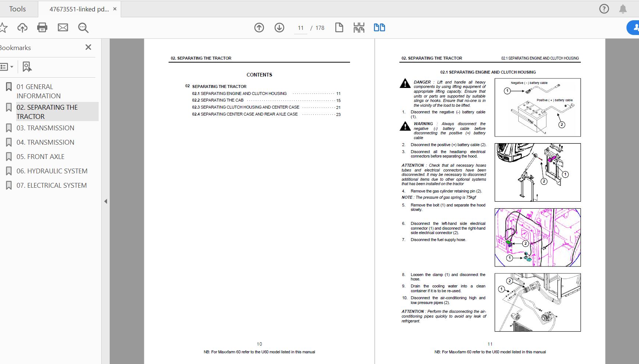Go to previous page arrow
This screenshot has width=639, height=364.
coord(259,28)
